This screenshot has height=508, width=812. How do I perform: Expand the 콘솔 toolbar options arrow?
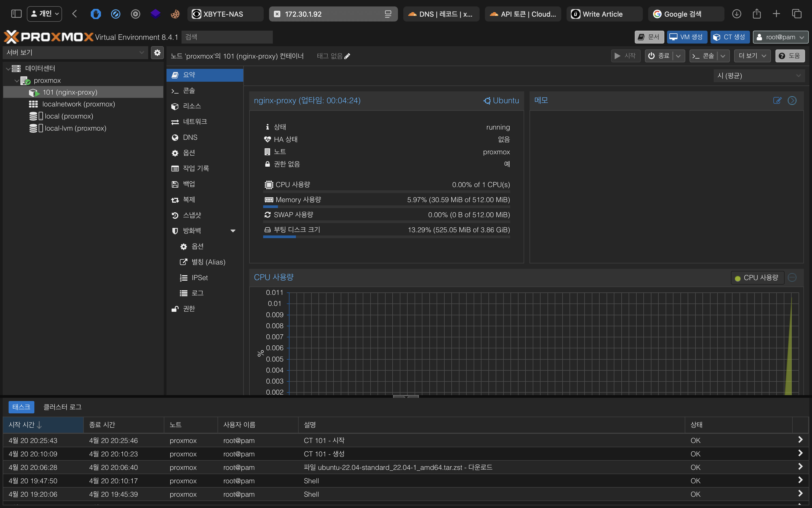click(723, 56)
